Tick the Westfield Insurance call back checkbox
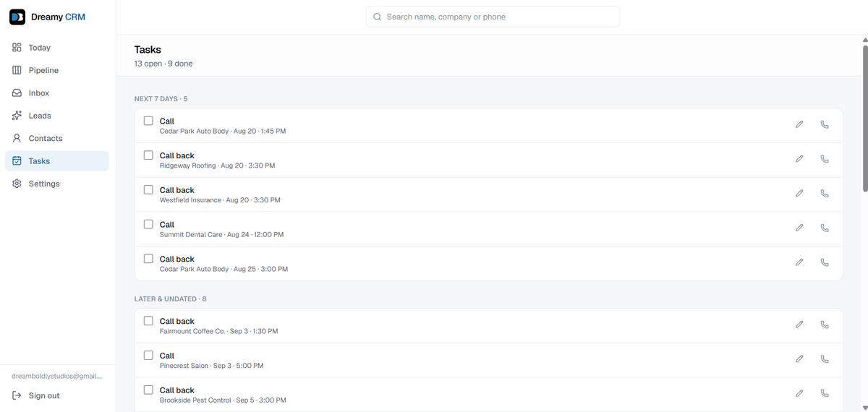The height and width of the screenshot is (412, 868). (148, 189)
